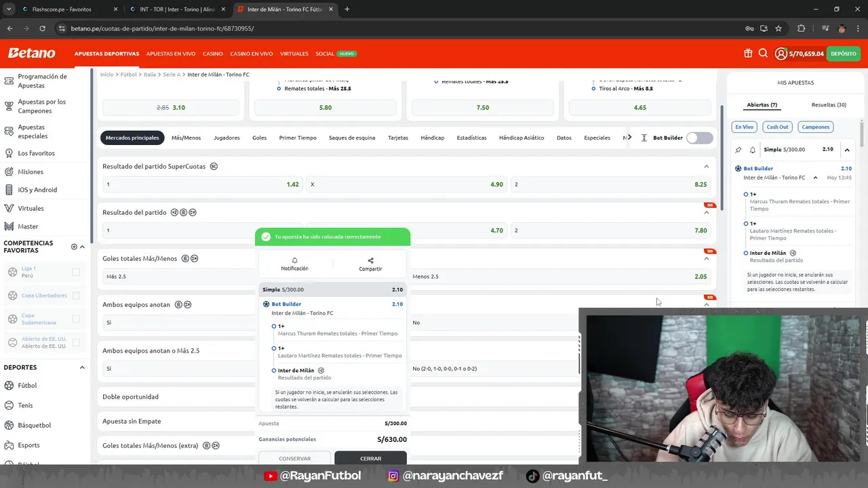Open Apuestas en Vivo in top menu
This screenshot has width=868, height=488.
click(x=171, y=54)
